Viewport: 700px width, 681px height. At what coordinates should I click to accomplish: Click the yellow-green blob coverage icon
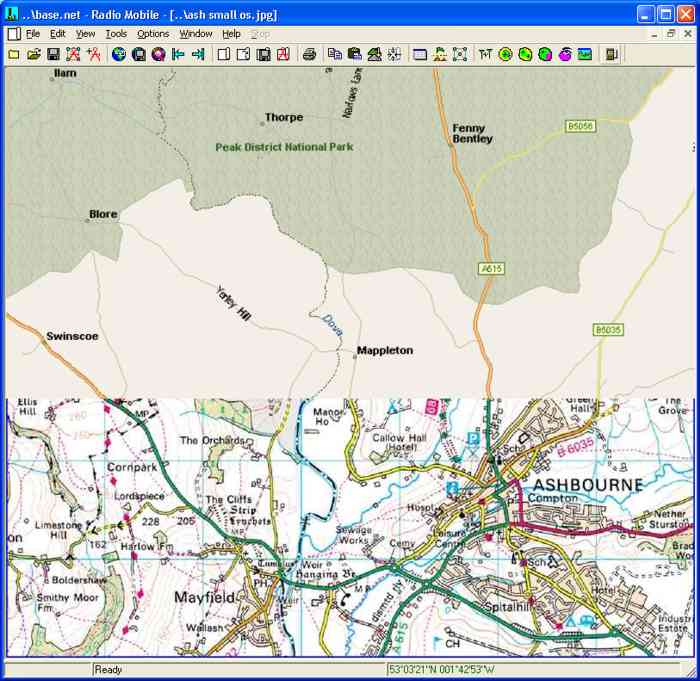point(525,54)
